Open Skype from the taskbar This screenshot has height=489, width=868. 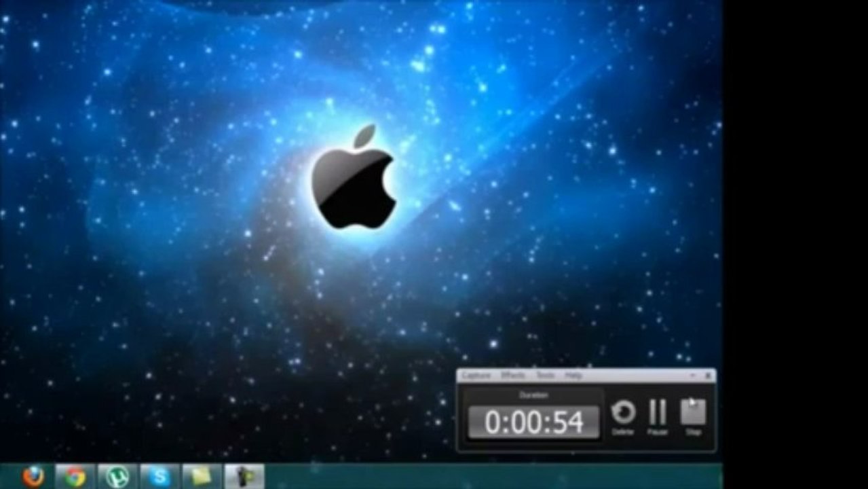[160, 477]
